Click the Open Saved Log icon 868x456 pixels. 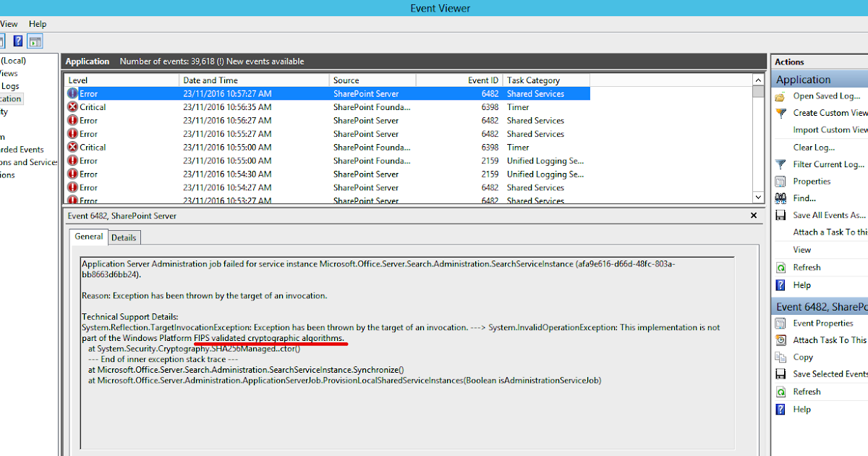780,96
